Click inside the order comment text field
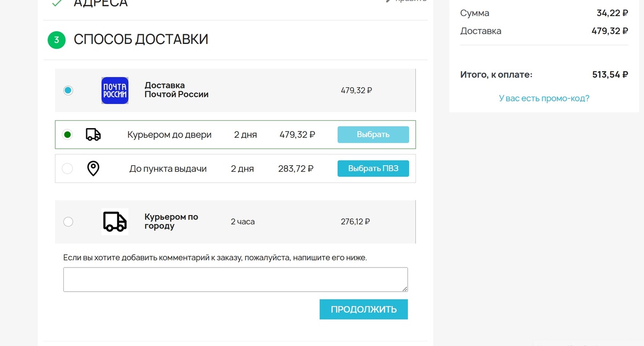The height and width of the screenshot is (346, 644). [235, 279]
